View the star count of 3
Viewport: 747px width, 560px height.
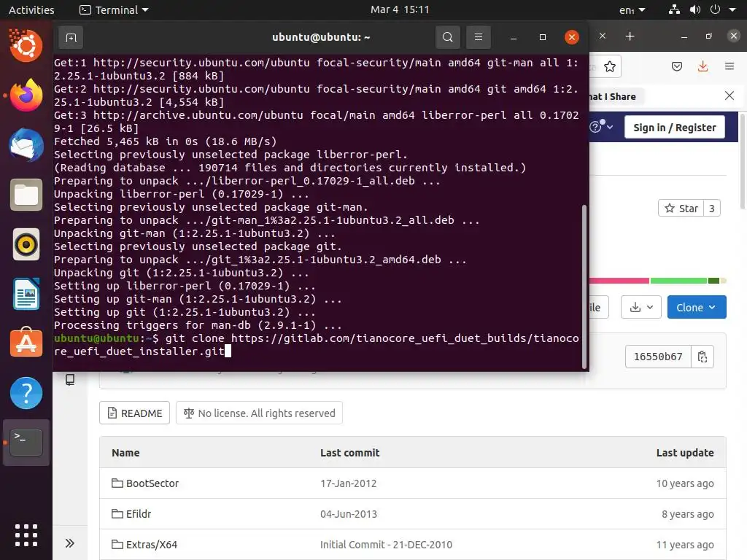click(712, 209)
